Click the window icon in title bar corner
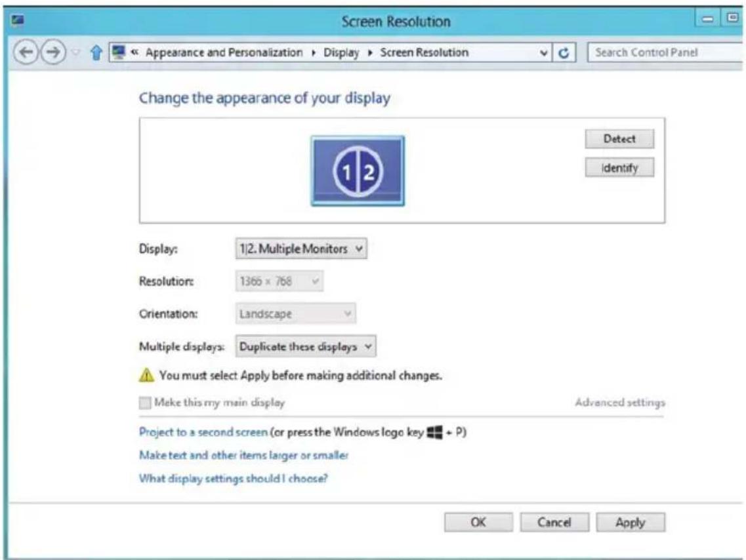 coord(18,20)
